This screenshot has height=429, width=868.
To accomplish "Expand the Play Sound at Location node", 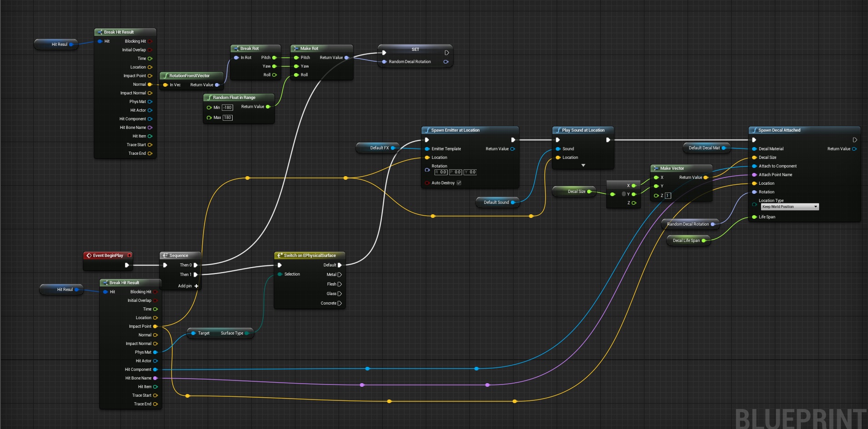I will (583, 165).
